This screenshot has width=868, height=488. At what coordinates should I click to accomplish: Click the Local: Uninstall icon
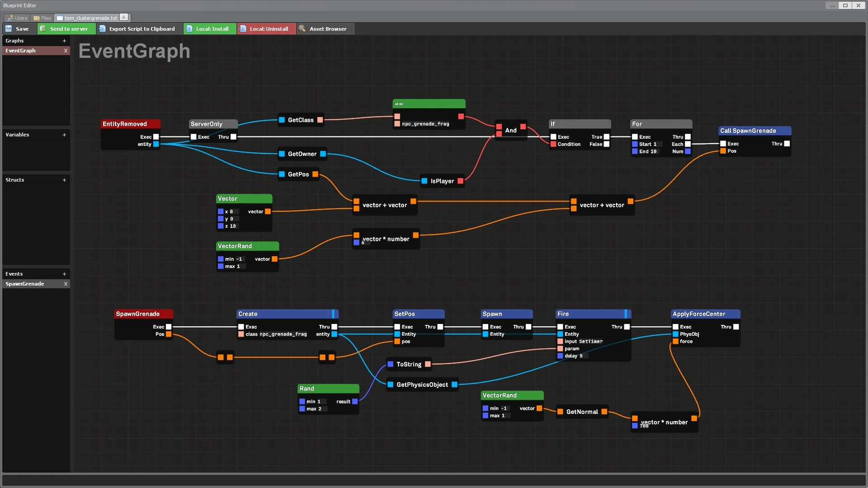coord(243,28)
